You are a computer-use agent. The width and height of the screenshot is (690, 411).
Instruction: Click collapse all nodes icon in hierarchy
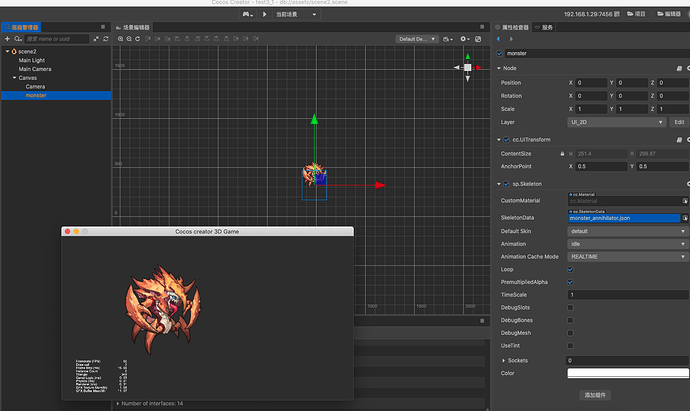coord(96,39)
